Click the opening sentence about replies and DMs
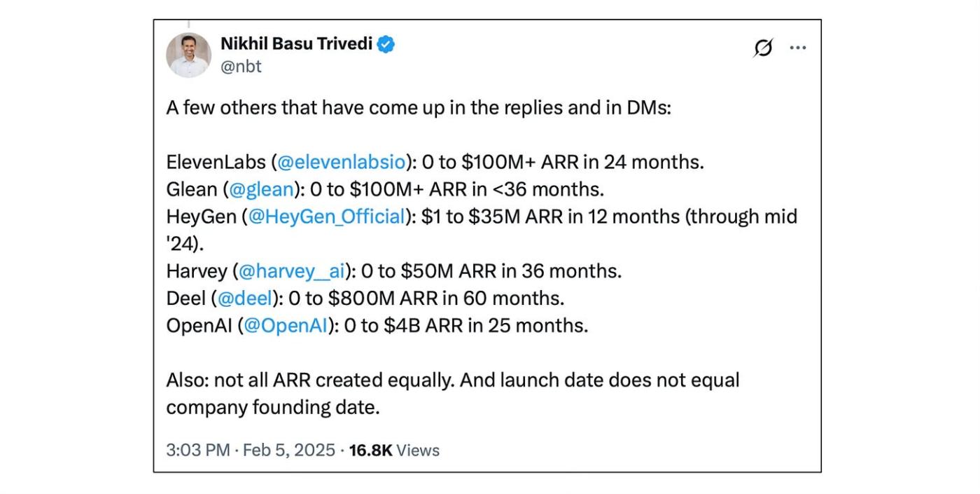The height and width of the screenshot is (494, 980). coord(419,109)
